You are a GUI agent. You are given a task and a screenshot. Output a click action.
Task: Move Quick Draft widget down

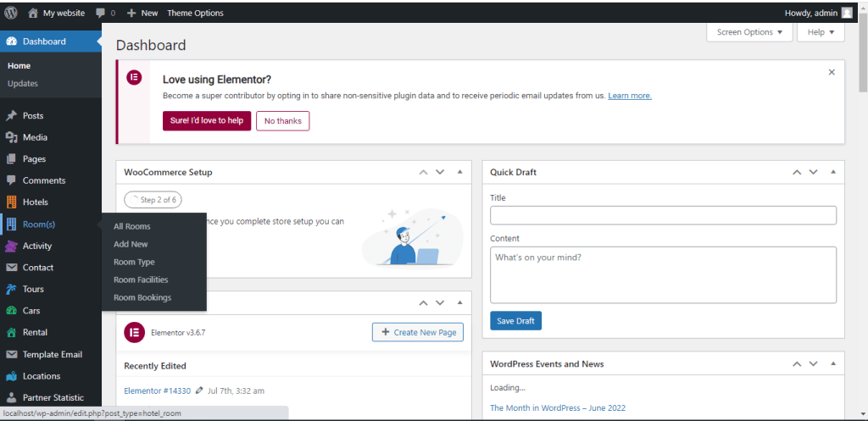(813, 172)
